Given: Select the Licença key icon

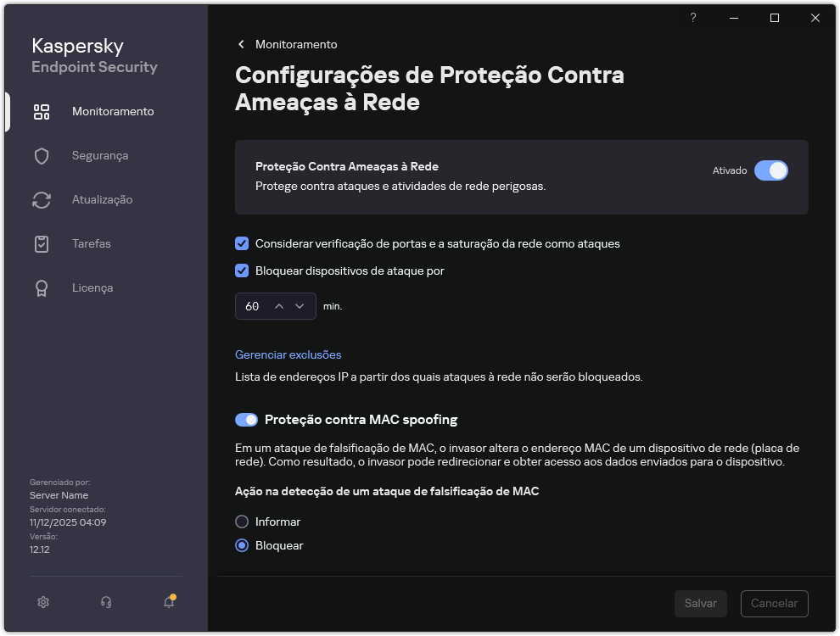Looking at the screenshot, I should pyautogui.click(x=42, y=287).
